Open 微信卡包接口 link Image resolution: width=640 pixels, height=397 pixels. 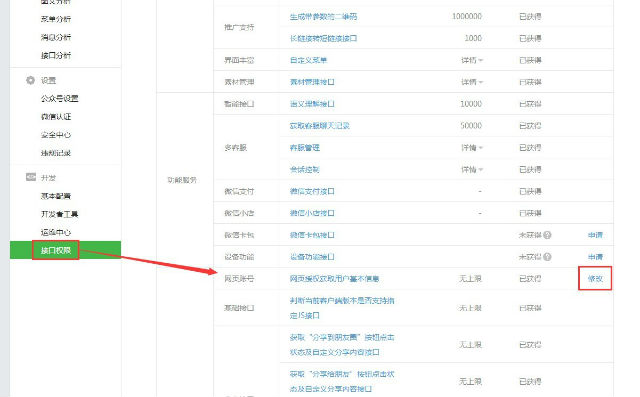point(312,235)
